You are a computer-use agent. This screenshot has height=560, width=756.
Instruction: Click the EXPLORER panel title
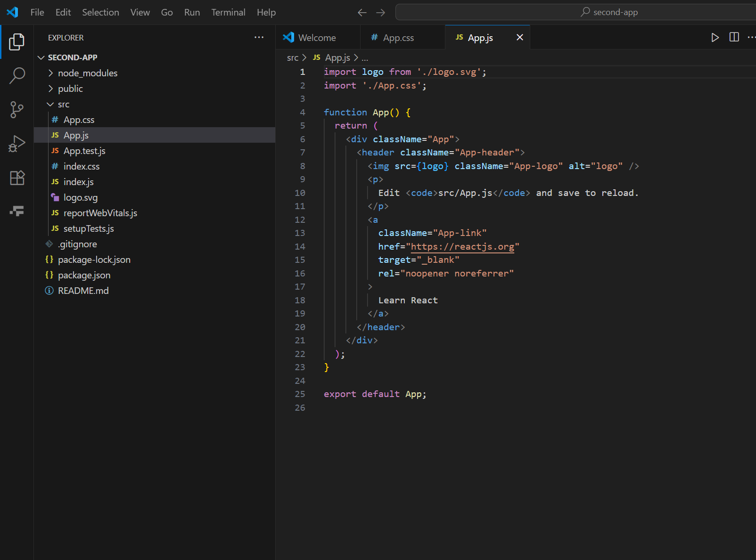(x=66, y=38)
